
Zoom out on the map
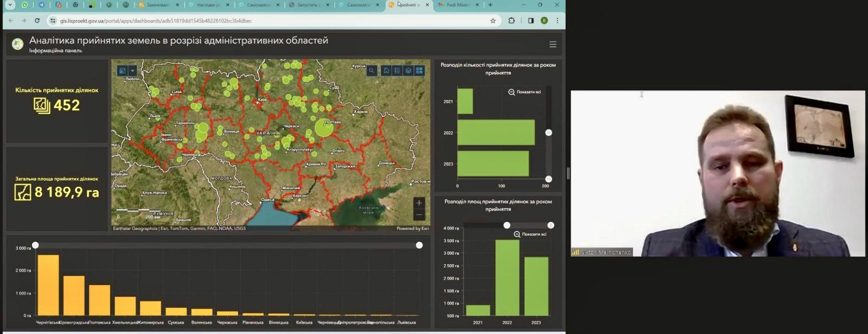[x=419, y=215]
